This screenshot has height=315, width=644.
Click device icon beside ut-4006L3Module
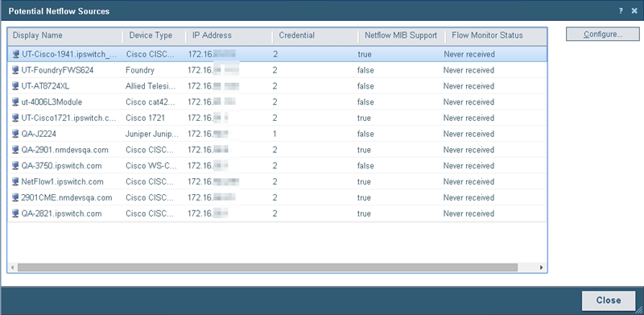(15, 102)
